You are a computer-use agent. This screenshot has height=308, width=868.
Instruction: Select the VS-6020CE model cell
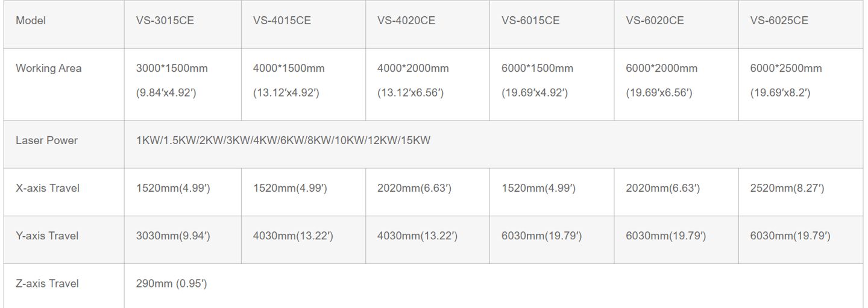pyautogui.click(x=676, y=24)
